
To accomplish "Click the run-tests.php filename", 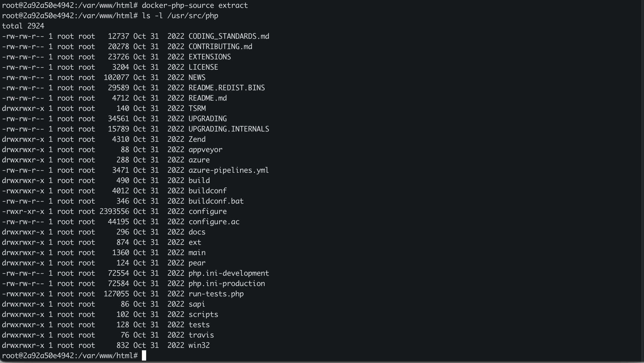I will 216,294.
